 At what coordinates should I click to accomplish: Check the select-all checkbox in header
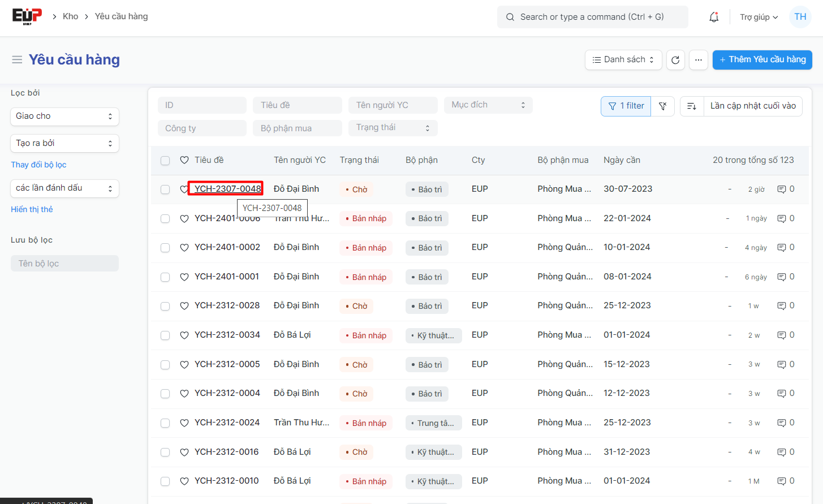click(x=165, y=161)
